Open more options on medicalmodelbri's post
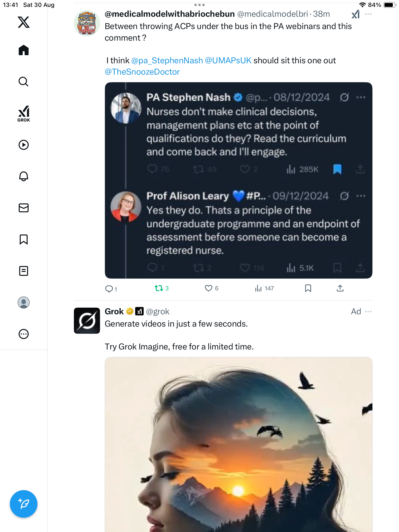The width and height of the screenshot is (399, 532). tap(368, 14)
